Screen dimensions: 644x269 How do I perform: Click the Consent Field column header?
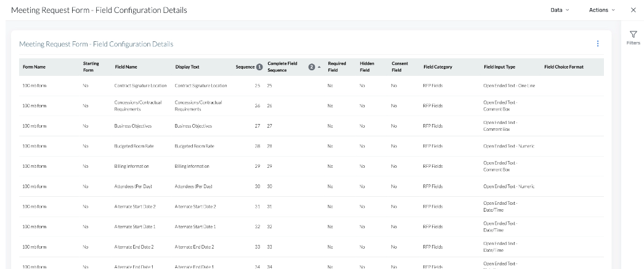[399, 67]
